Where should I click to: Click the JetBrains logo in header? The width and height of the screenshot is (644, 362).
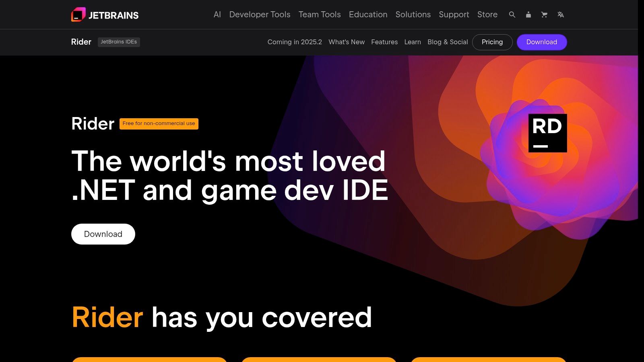(105, 15)
